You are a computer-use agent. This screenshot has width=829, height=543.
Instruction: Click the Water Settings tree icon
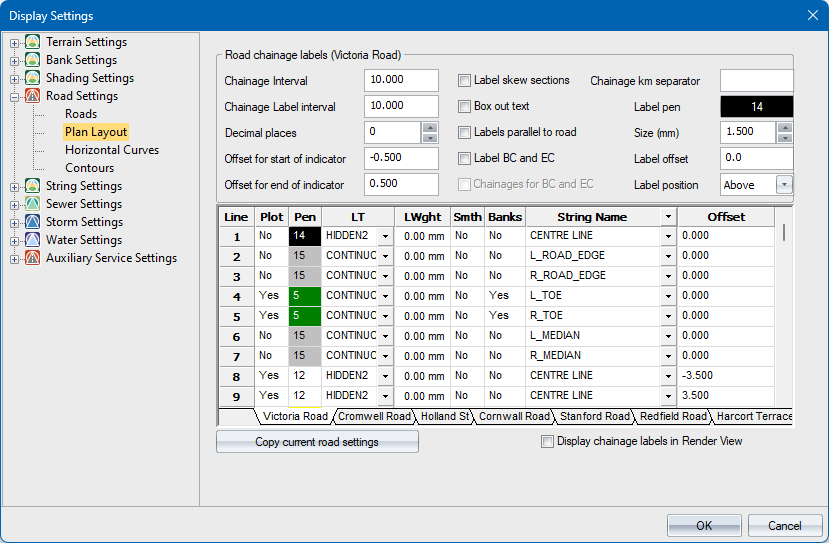[x=33, y=240]
